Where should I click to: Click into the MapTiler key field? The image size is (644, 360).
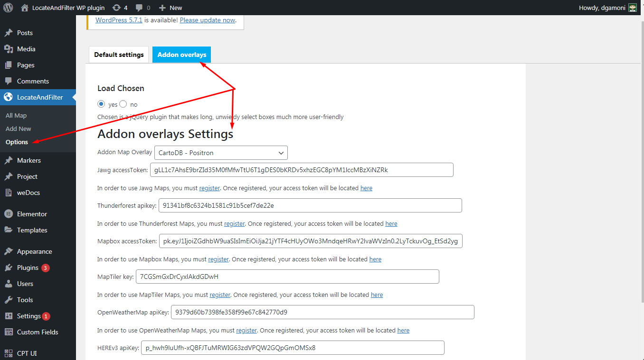pyautogui.click(x=287, y=277)
